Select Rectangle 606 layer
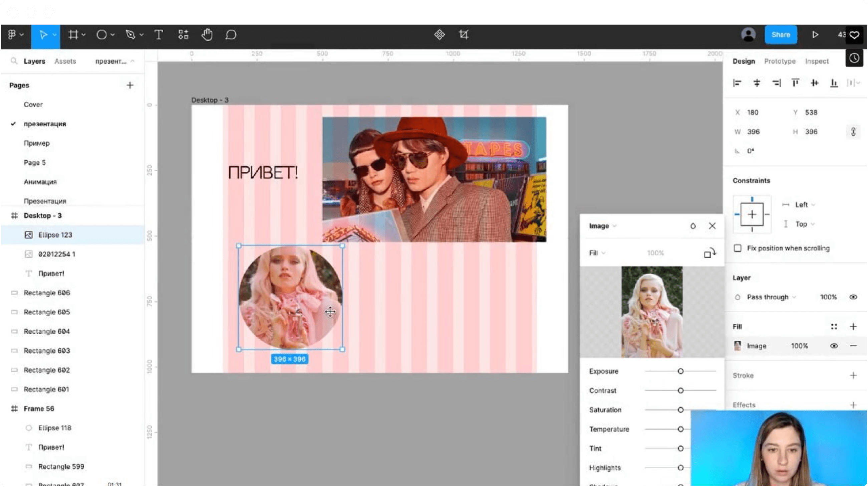Screen dimensions: 868x487 (x=47, y=293)
